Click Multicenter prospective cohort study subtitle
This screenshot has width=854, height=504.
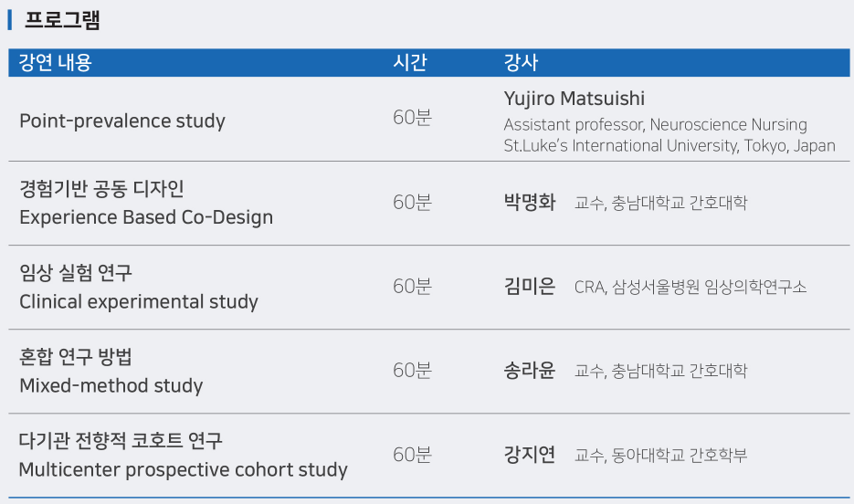(184, 469)
